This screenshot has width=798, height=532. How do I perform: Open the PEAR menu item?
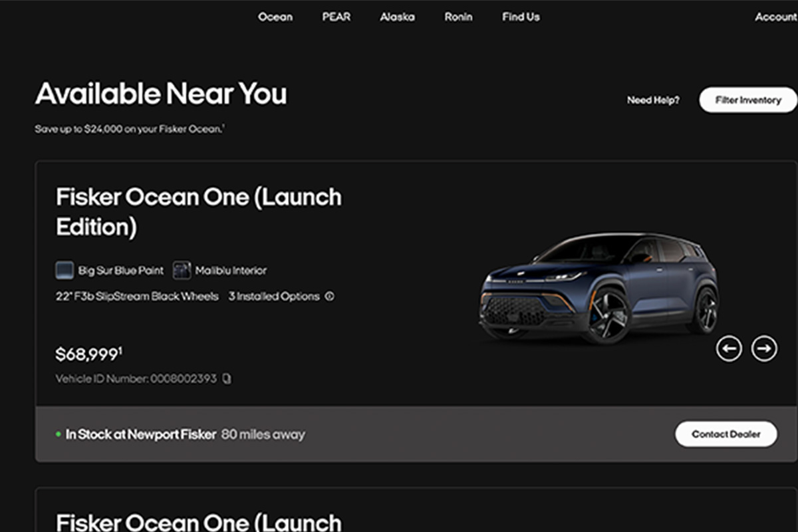336,17
